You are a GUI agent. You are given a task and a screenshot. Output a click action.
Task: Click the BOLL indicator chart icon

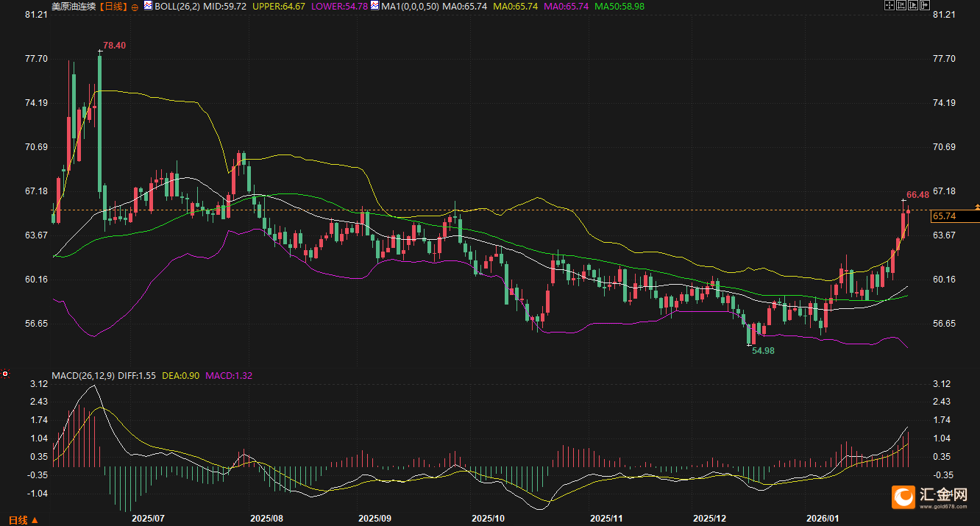[x=148, y=6]
